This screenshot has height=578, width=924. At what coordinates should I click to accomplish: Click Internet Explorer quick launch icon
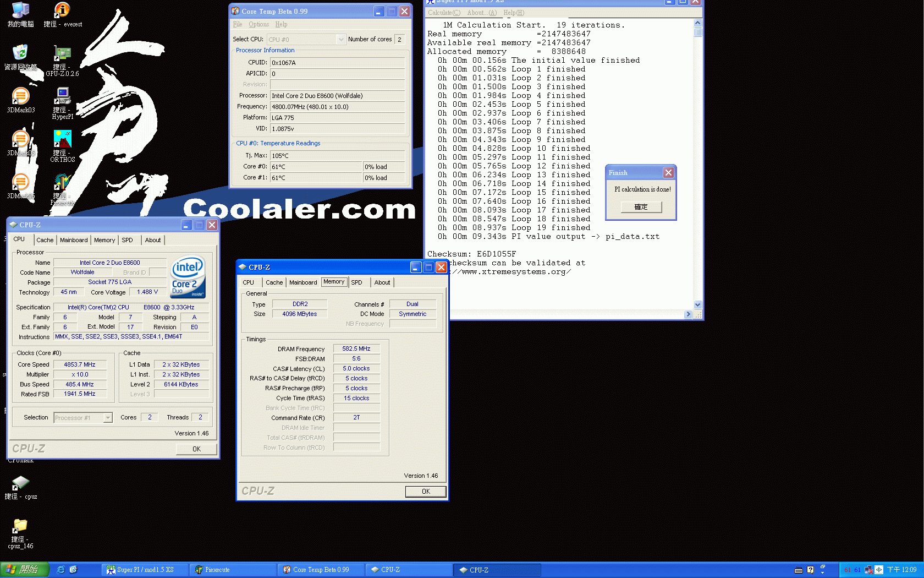pyautogui.click(x=61, y=570)
